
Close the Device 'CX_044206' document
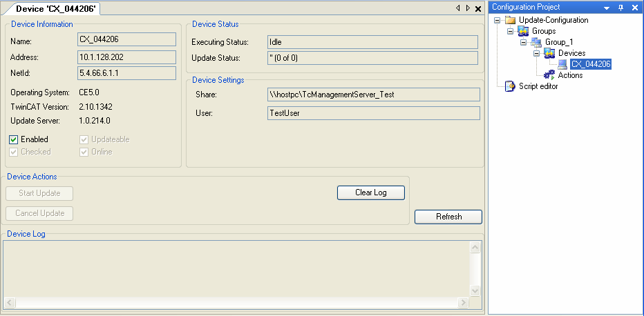coord(478,8)
